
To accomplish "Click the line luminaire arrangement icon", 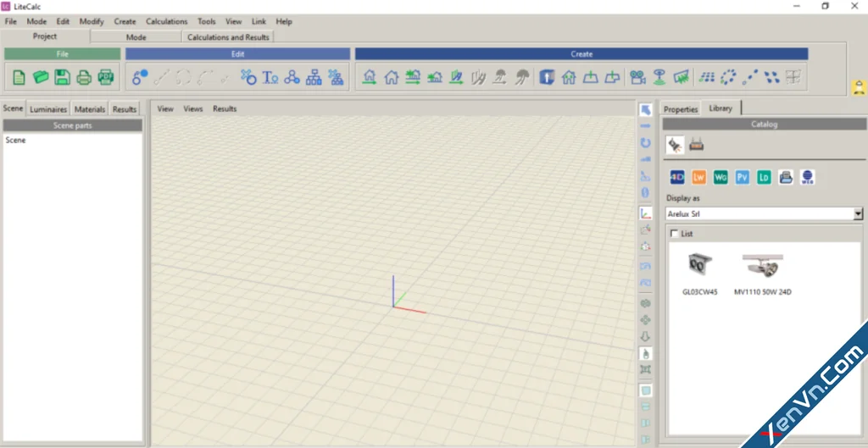I will pos(750,77).
